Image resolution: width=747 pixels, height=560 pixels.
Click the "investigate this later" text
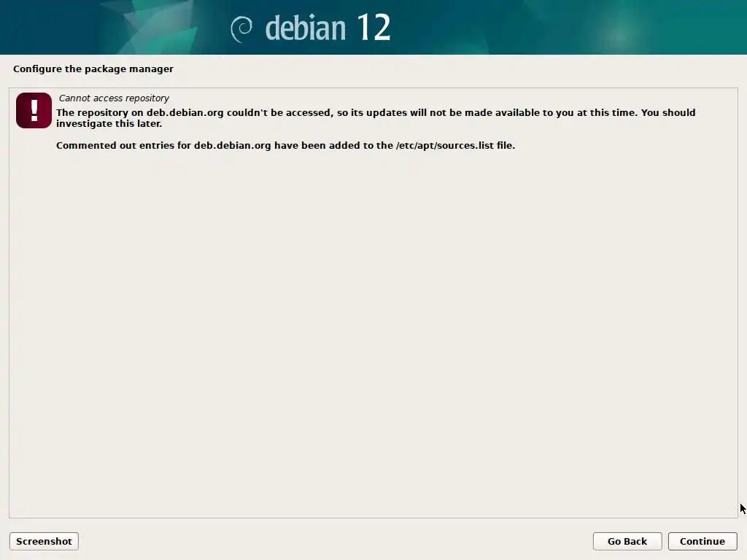109,124
